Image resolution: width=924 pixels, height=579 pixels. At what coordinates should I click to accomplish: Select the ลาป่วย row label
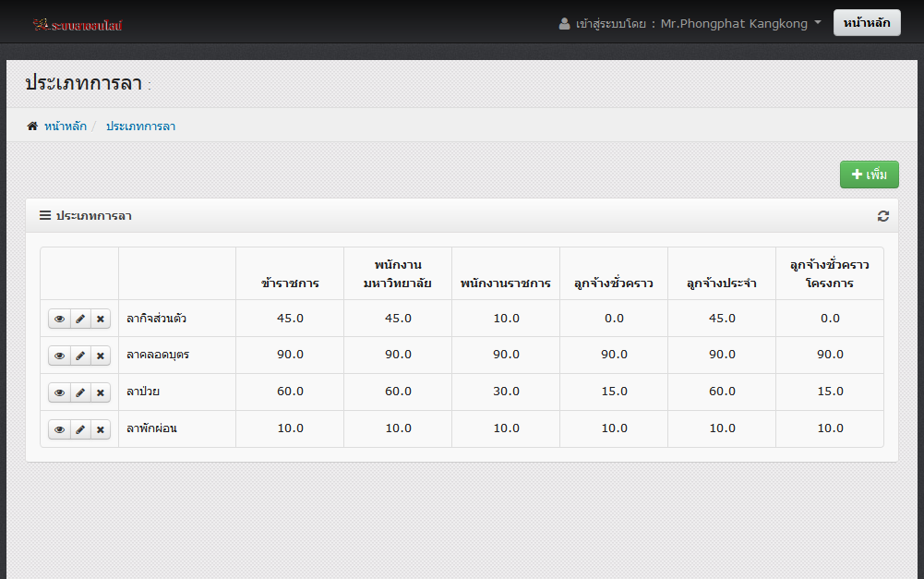(x=143, y=392)
